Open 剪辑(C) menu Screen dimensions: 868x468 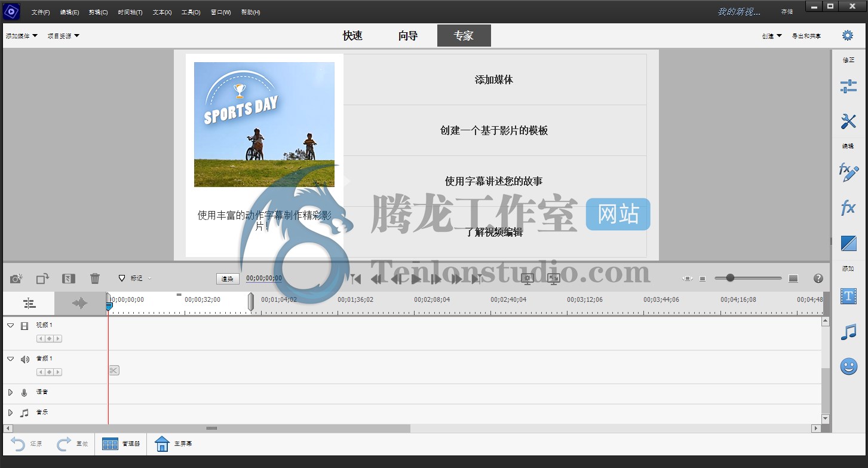(98, 12)
